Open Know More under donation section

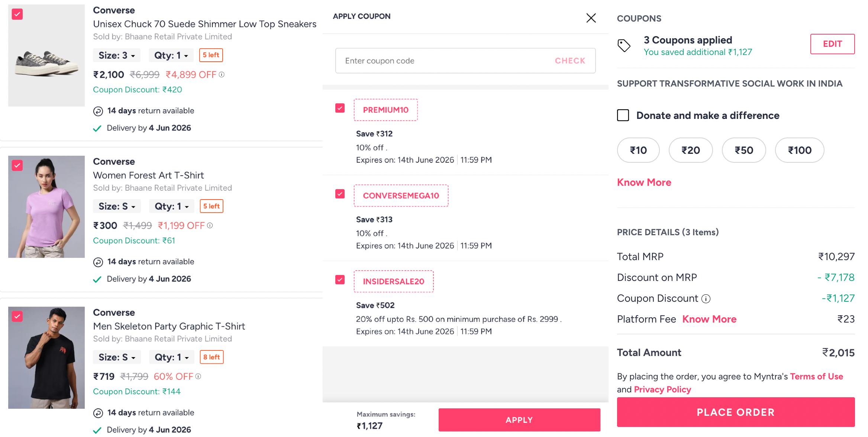click(644, 182)
